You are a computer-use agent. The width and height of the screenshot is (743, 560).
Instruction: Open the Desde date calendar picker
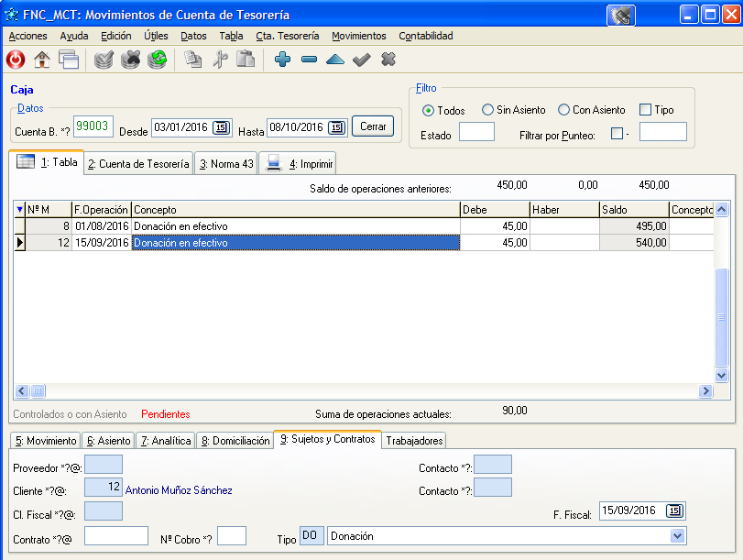[222, 127]
